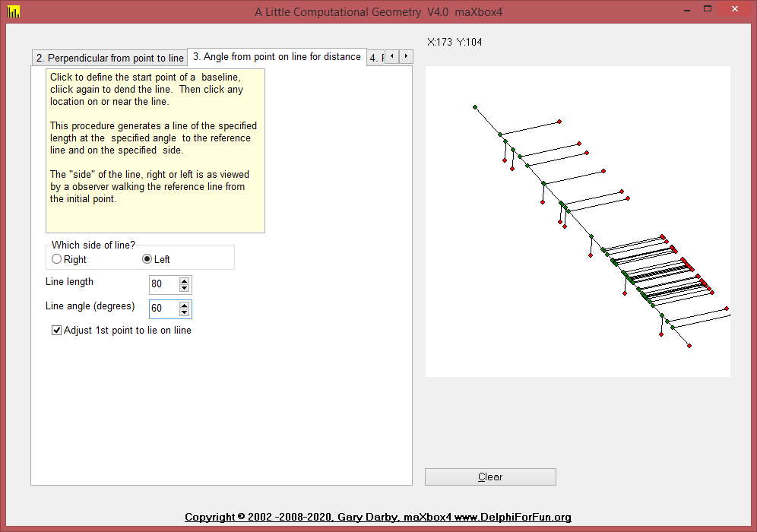This screenshot has height=532, width=757.
Task: Increase Line length with up spinner arrow
Action: 184,281
